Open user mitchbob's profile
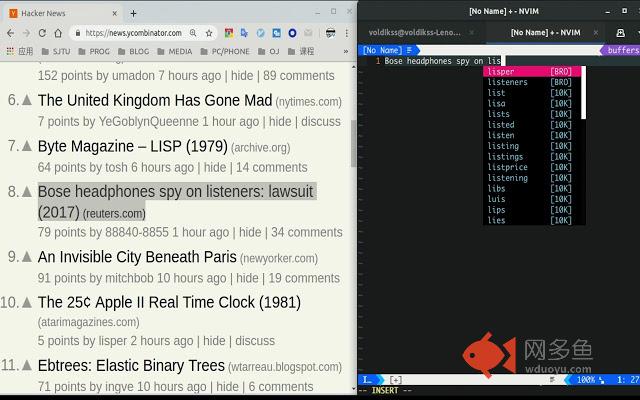The width and height of the screenshot is (640, 400). pos(129,278)
